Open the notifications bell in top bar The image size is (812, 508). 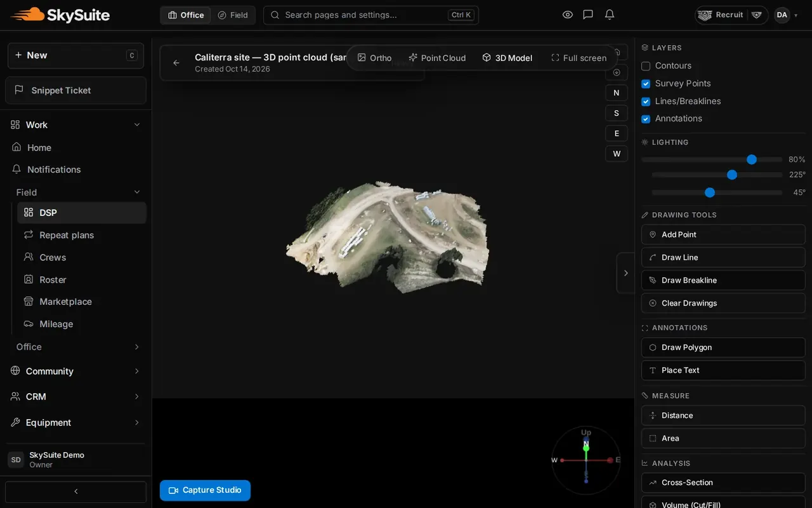[610, 15]
